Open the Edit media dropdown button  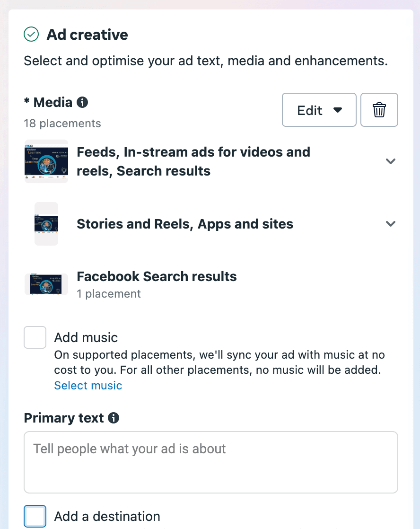[319, 110]
